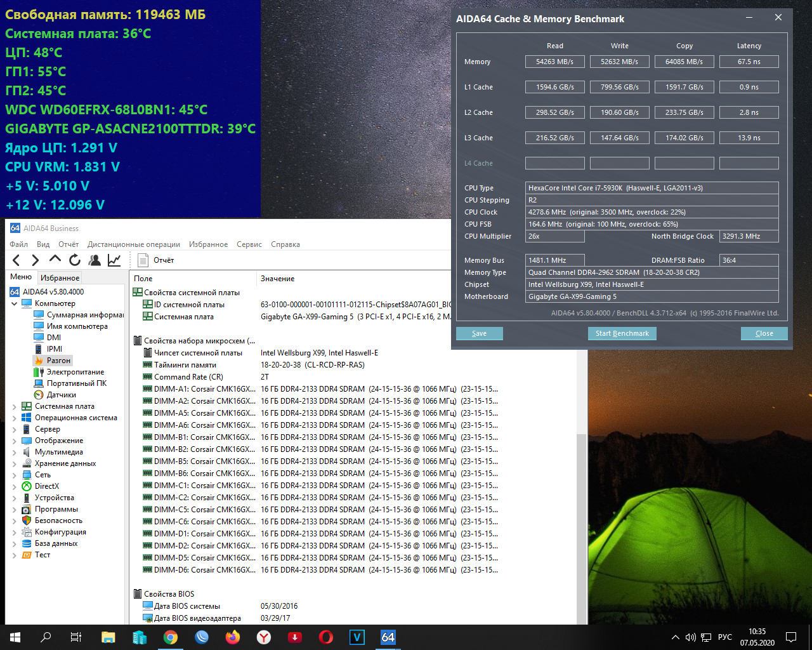Click the Memory Read value field 54263 MB/s
This screenshot has width=812, height=650.
click(x=555, y=62)
